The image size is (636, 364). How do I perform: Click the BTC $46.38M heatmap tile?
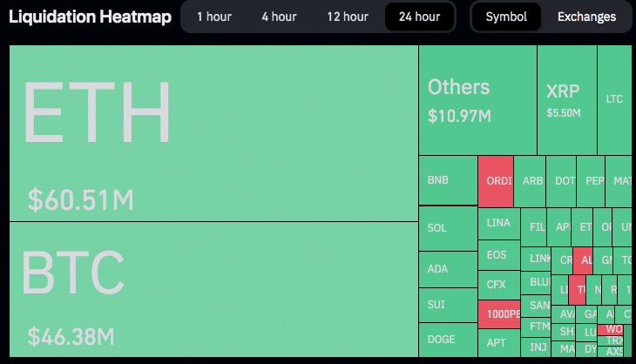pos(213,289)
